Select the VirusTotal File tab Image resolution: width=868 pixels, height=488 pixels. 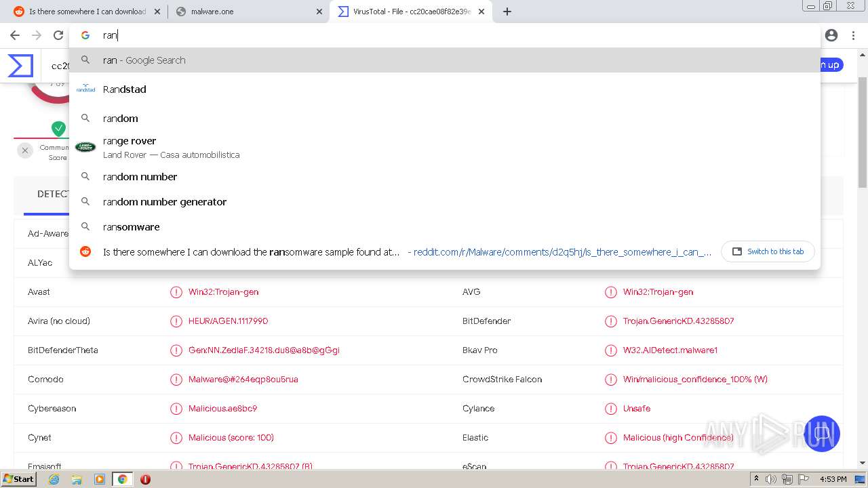tap(410, 12)
